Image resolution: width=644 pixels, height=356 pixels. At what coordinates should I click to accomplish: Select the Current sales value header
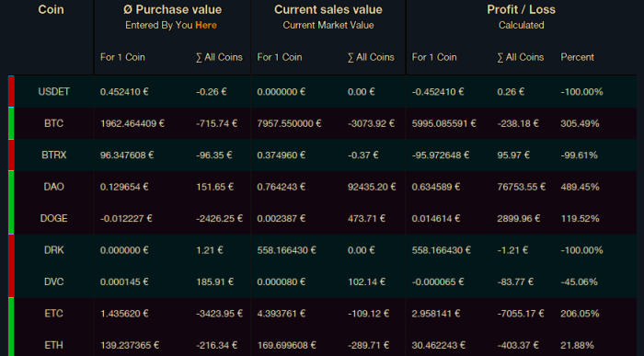pyautogui.click(x=328, y=9)
